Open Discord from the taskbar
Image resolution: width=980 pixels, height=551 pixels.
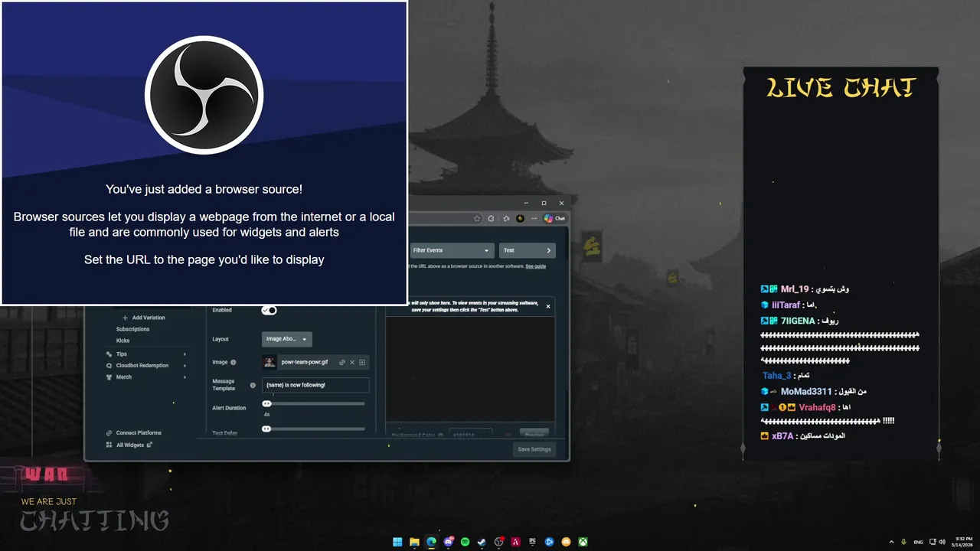pyautogui.click(x=448, y=542)
